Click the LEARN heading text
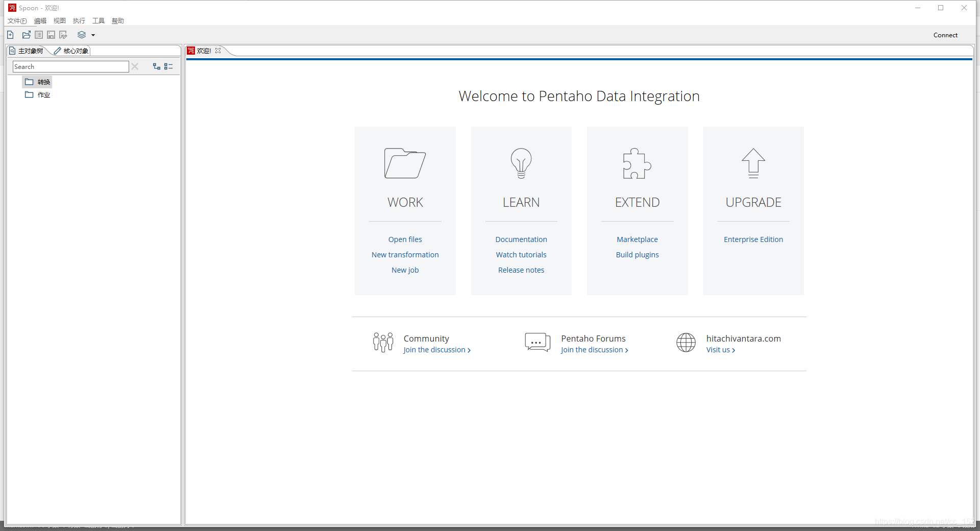Screen dimensions: 980x531 [521, 202]
